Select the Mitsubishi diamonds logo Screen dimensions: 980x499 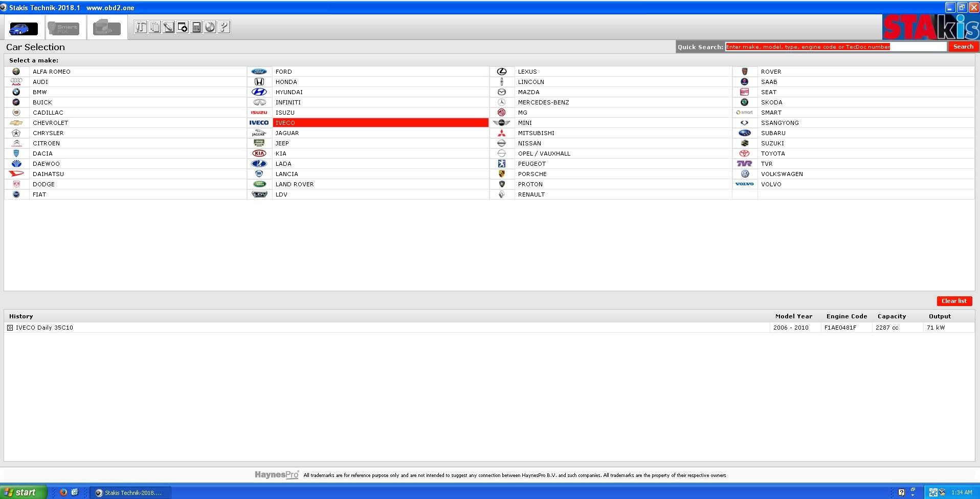point(502,133)
